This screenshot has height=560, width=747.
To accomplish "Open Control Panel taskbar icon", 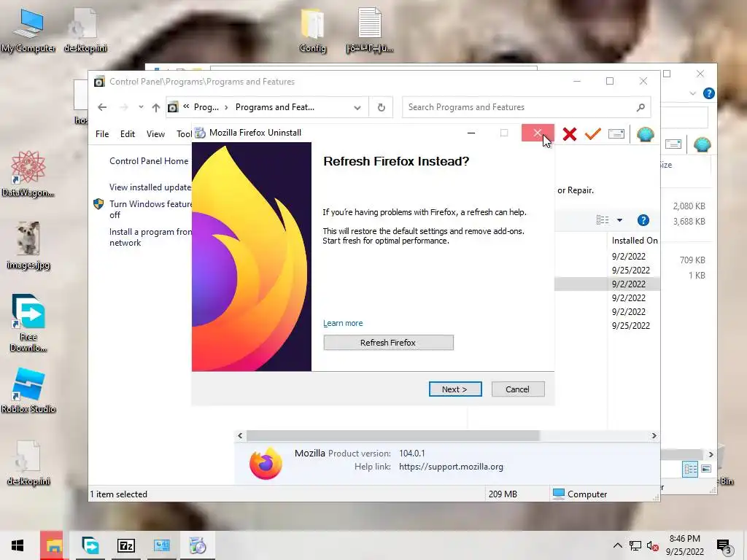I will coord(162,545).
